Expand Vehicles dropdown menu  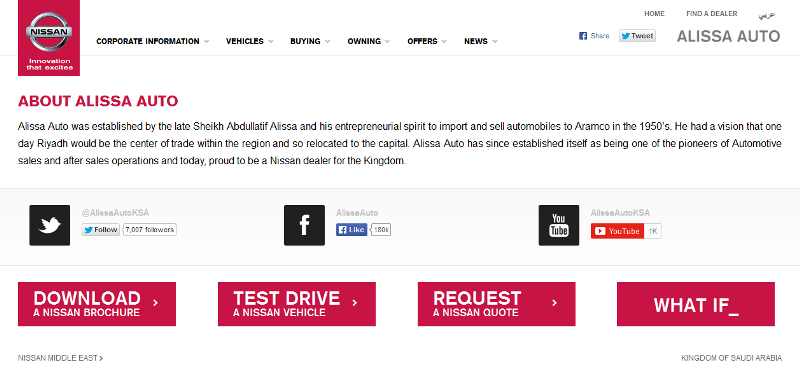[x=249, y=41]
